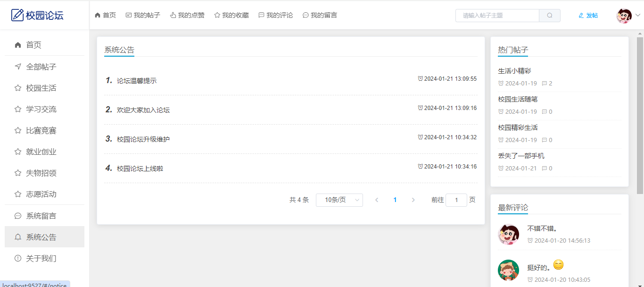Click the info icon beside 关于我们
Image resolution: width=644 pixels, height=287 pixels.
coord(18,258)
